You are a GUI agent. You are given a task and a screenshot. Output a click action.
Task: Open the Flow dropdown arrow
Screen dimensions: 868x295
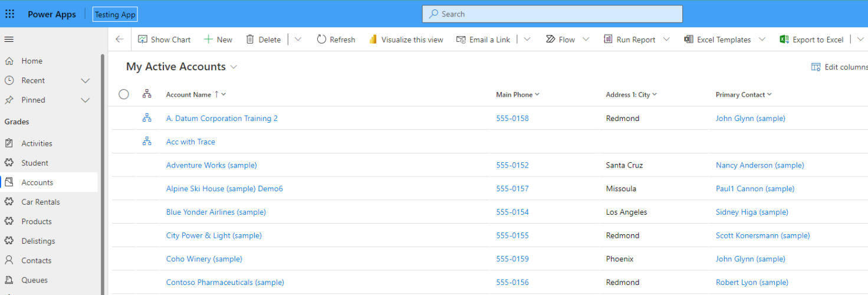[x=586, y=40]
